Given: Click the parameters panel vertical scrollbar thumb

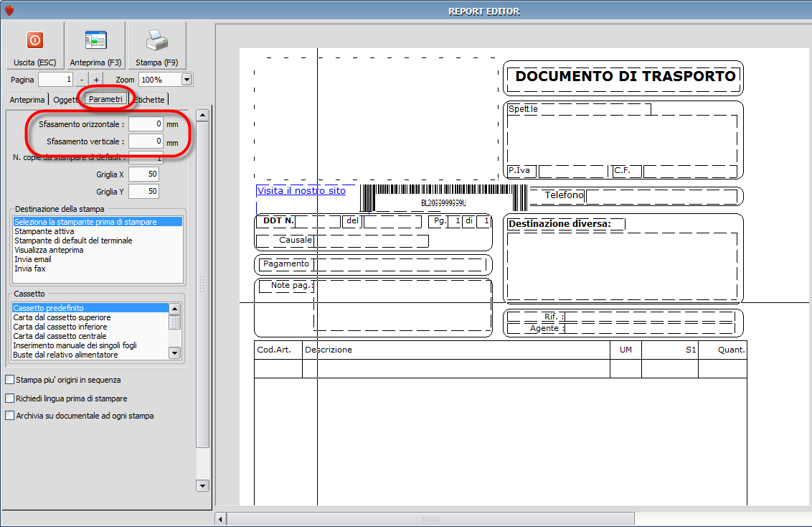Looking at the screenshot, I should point(202,284).
